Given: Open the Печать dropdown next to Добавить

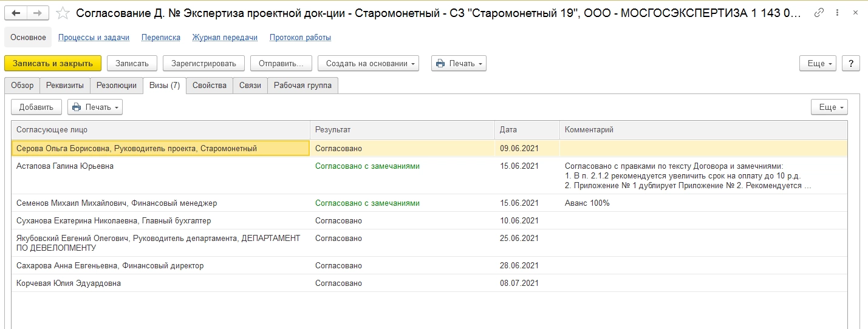Looking at the screenshot, I should (95, 107).
